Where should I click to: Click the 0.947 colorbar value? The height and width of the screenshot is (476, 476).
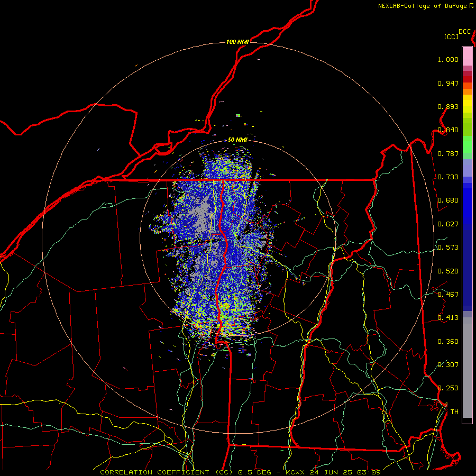(448, 83)
